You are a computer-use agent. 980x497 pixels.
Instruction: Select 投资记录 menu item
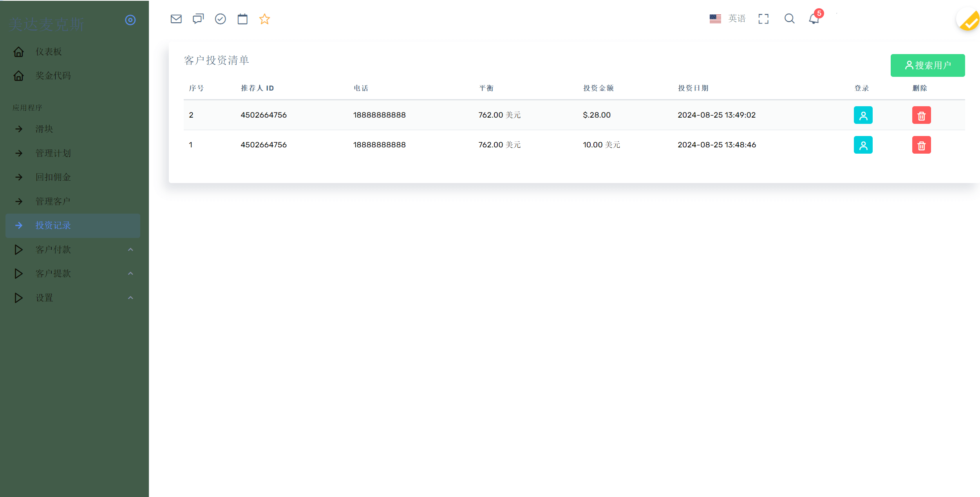(x=73, y=226)
